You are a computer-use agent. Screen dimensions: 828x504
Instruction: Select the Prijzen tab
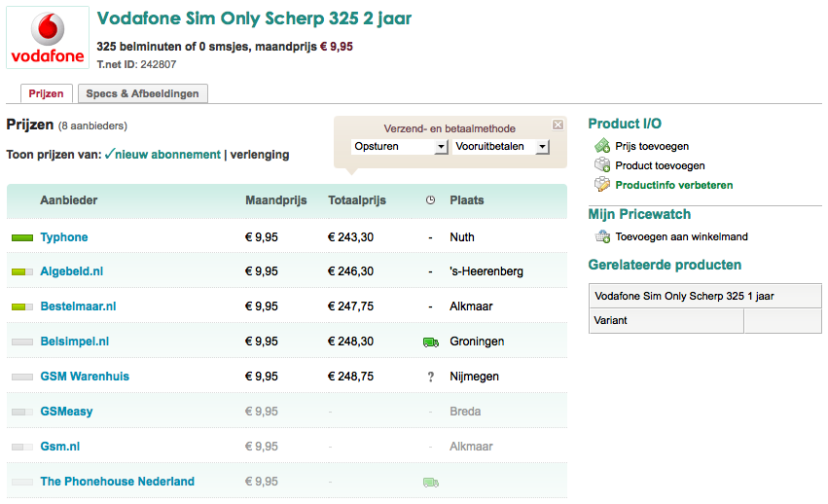pyautogui.click(x=47, y=93)
